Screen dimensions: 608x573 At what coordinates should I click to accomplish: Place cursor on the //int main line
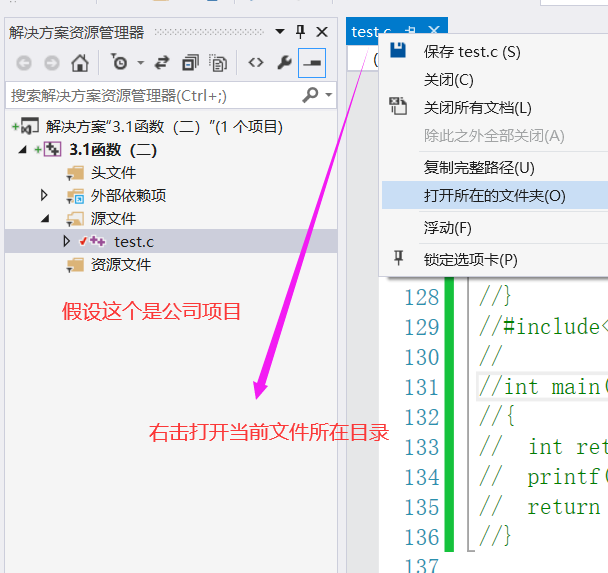543,387
